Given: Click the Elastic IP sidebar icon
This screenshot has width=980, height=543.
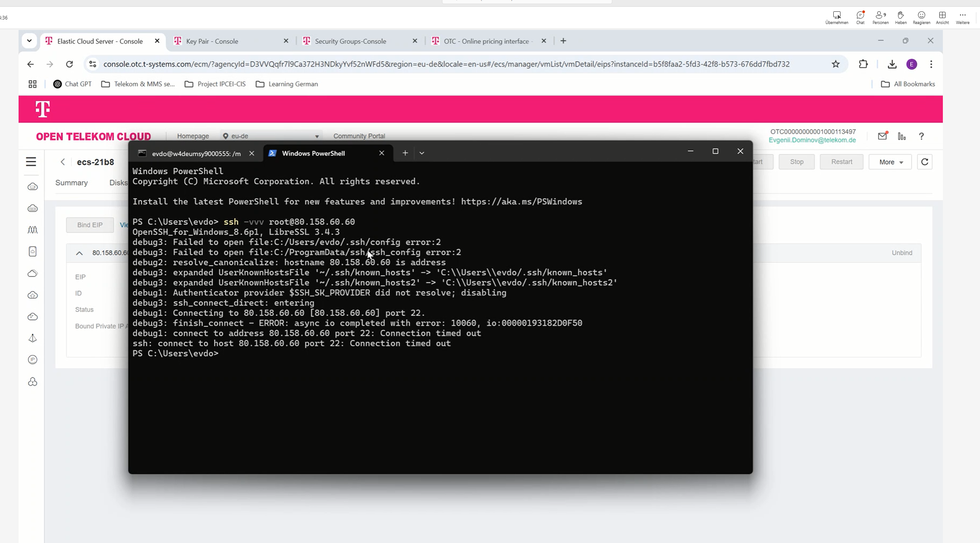Looking at the screenshot, I should (x=33, y=360).
